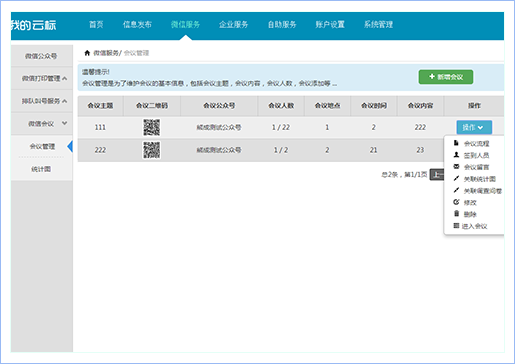Choose 修改 from the dropdown menu

pos(470,202)
